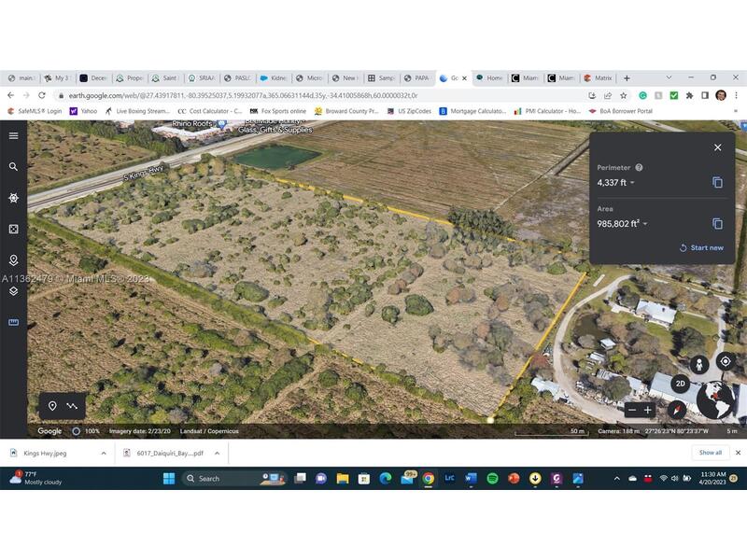The width and height of the screenshot is (747, 560).
Task: Copy perimeter value to clipboard
Action: coord(717,182)
